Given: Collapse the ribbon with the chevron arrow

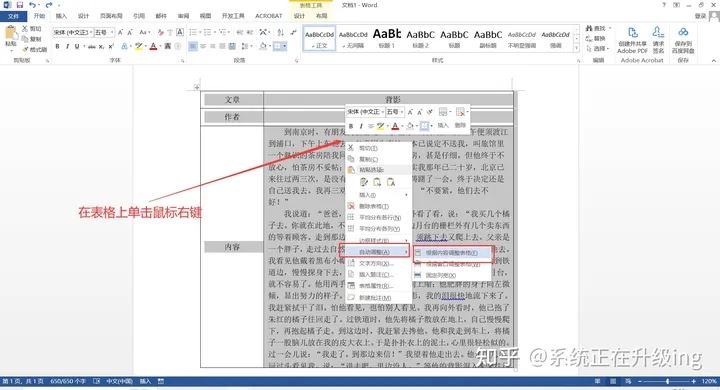Looking at the screenshot, I should pyautogui.click(x=714, y=61).
